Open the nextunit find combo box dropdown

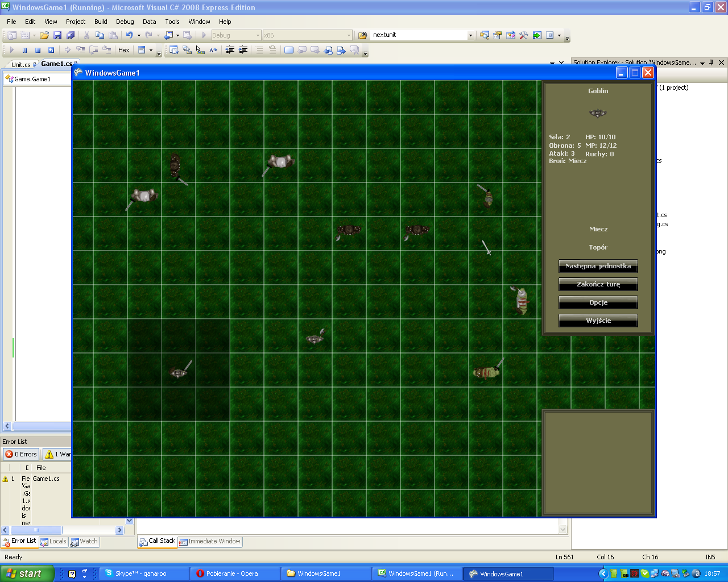pyautogui.click(x=470, y=35)
